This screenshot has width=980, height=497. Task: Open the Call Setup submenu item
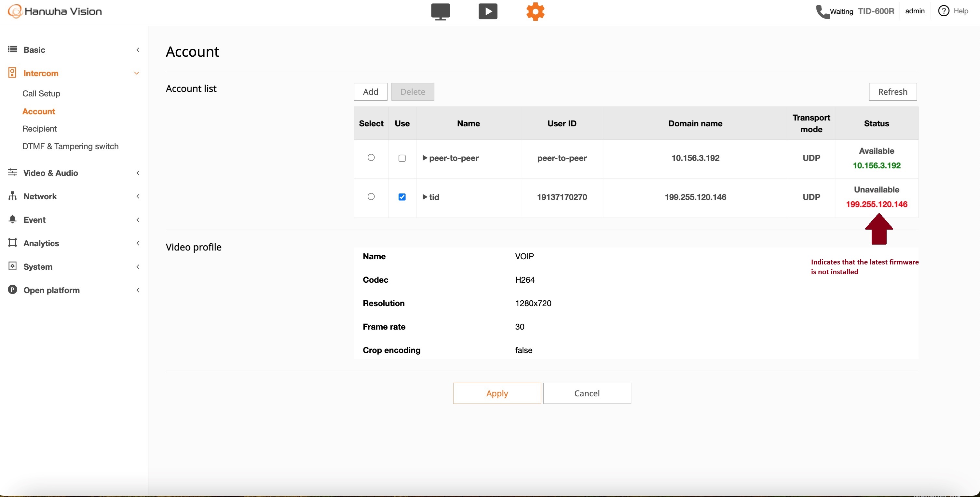(x=41, y=93)
